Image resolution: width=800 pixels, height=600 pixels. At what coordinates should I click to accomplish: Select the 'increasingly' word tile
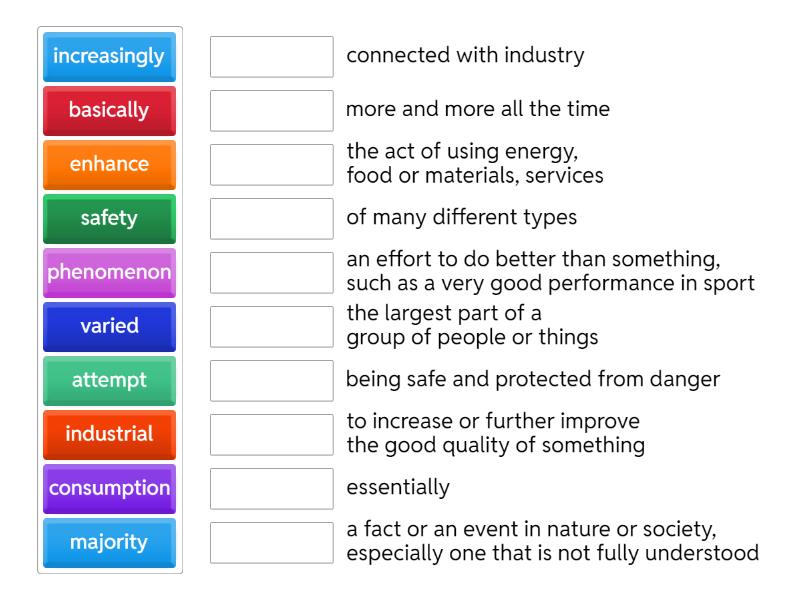tap(109, 57)
